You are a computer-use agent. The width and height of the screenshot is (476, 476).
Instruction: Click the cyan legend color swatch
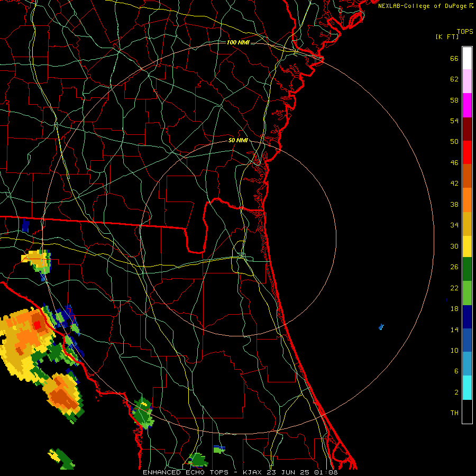[x=467, y=388]
